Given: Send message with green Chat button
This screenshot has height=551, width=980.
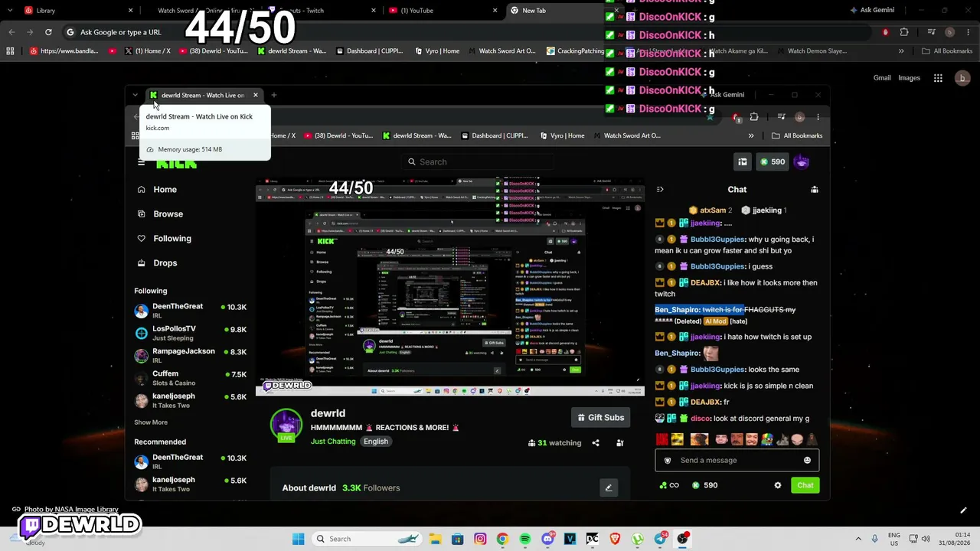Looking at the screenshot, I should click(x=805, y=485).
